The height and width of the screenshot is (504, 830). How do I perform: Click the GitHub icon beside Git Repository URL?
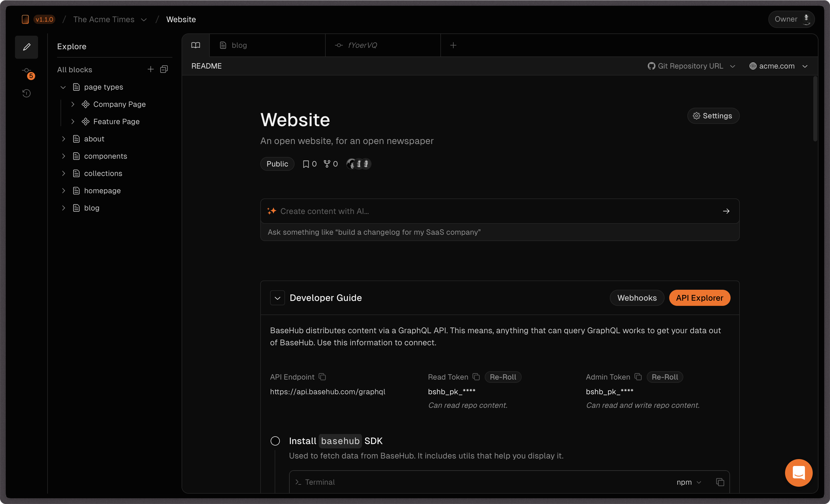coord(652,66)
